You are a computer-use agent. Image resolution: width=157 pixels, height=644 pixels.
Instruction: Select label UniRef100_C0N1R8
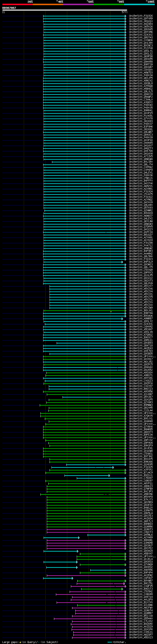(141, 594)
